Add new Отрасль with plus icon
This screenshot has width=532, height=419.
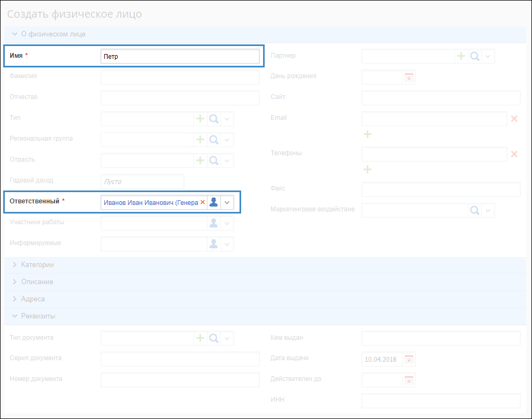pyautogui.click(x=200, y=160)
